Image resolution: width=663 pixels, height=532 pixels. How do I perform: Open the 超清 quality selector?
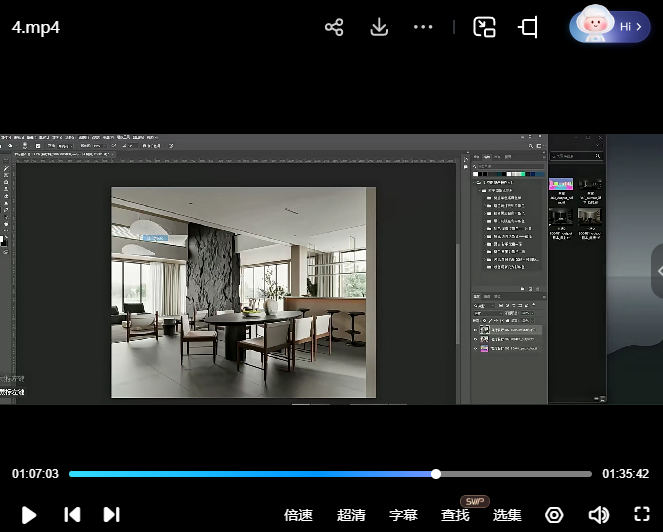tap(351, 515)
